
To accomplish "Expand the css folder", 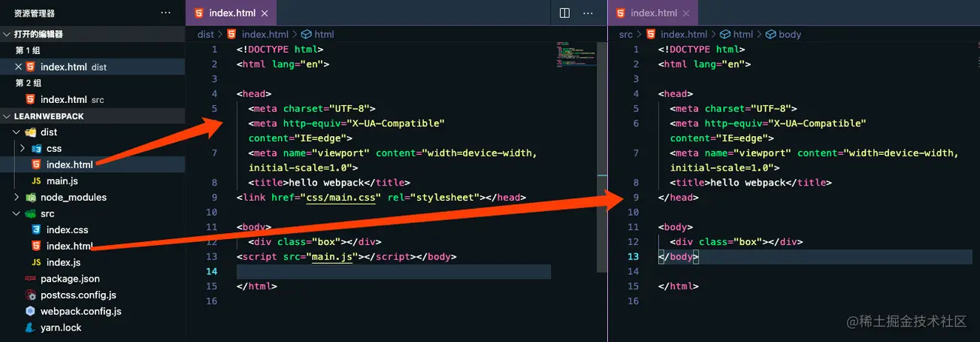I will [23, 149].
